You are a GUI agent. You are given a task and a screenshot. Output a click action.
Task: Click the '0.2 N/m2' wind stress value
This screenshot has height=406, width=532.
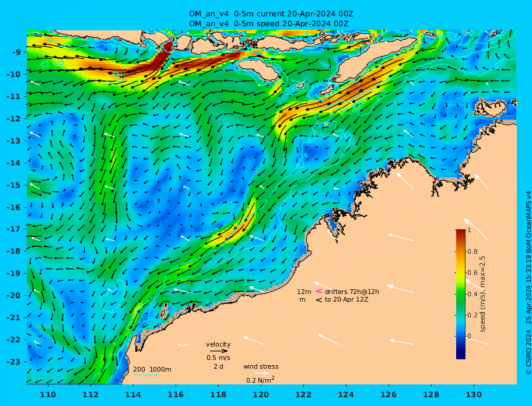(260, 380)
